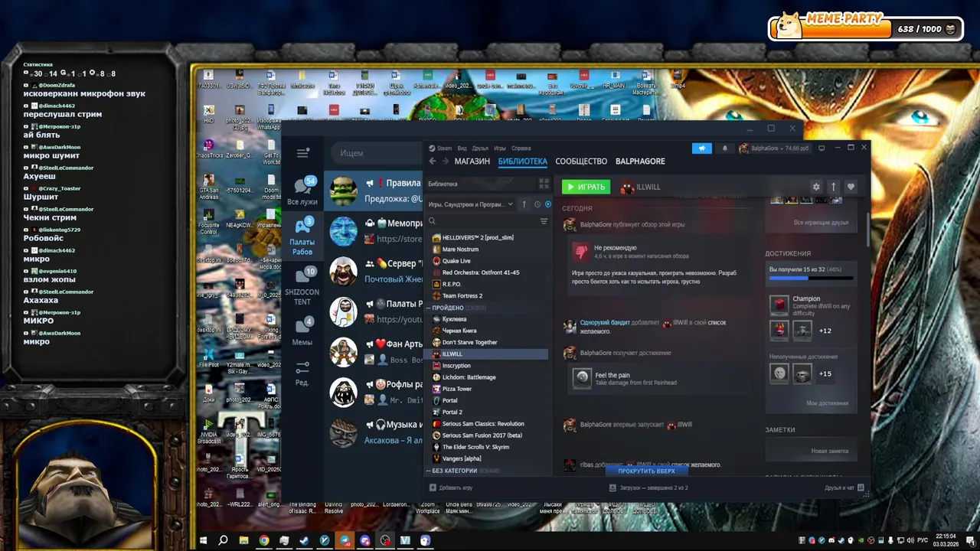This screenshot has height=551, width=980.
Task: Open the 'Друзья' menu
Action: coord(480,148)
